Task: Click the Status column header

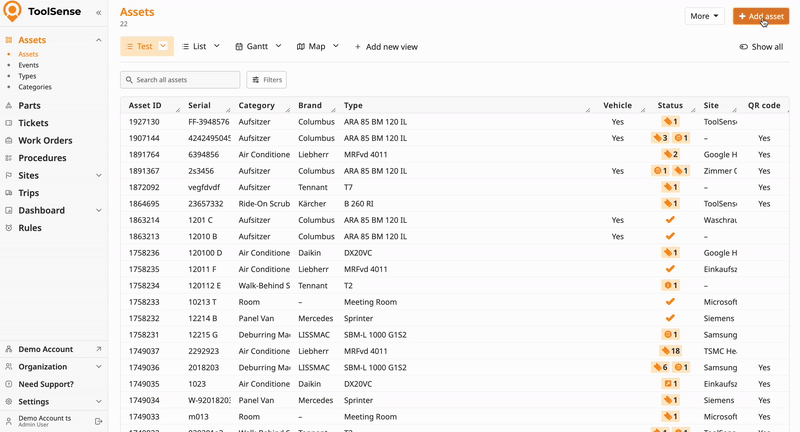Action: (x=670, y=106)
